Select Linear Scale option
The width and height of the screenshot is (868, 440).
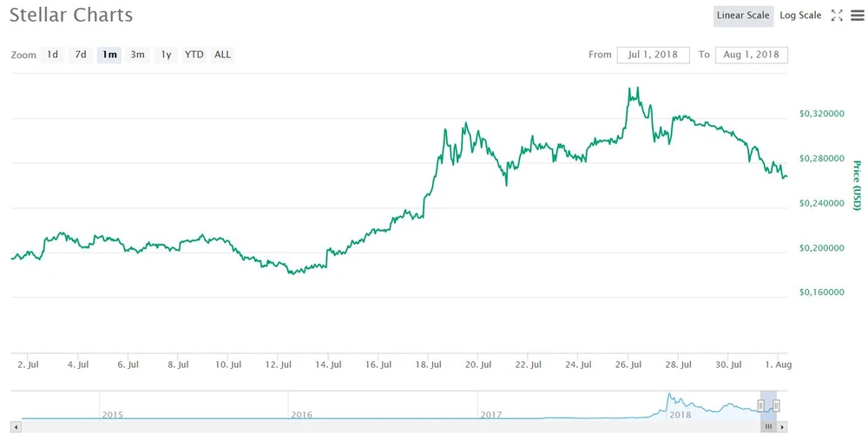coord(743,16)
